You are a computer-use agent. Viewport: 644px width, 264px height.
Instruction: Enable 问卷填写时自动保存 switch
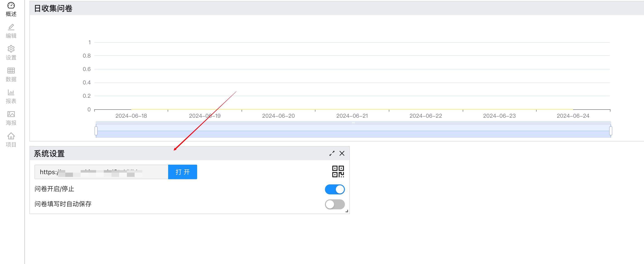tap(335, 204)
